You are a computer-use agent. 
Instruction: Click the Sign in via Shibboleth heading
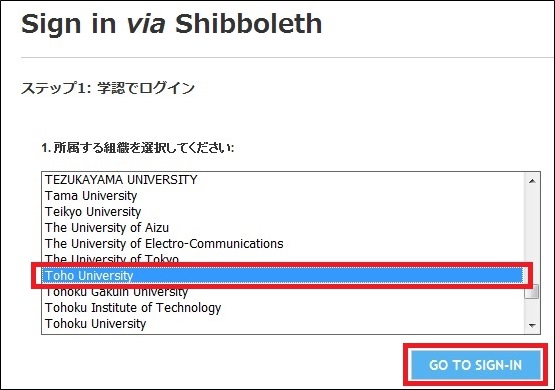click(172, 24)
